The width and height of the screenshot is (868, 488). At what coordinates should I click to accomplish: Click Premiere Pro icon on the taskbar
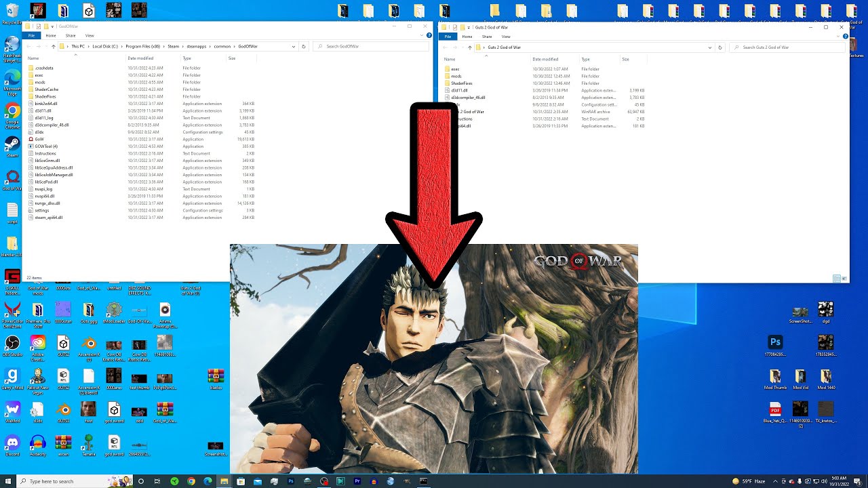[357, 481]
